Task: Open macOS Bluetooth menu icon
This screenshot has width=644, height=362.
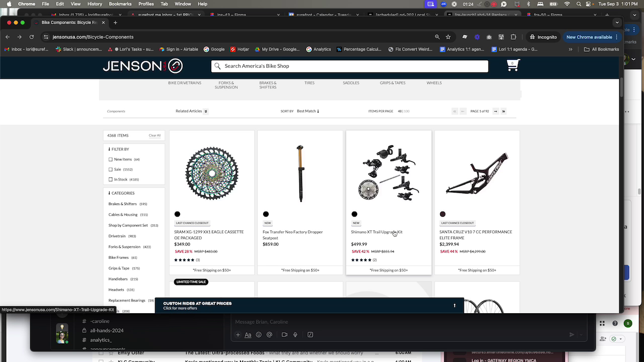Action: 528,4
